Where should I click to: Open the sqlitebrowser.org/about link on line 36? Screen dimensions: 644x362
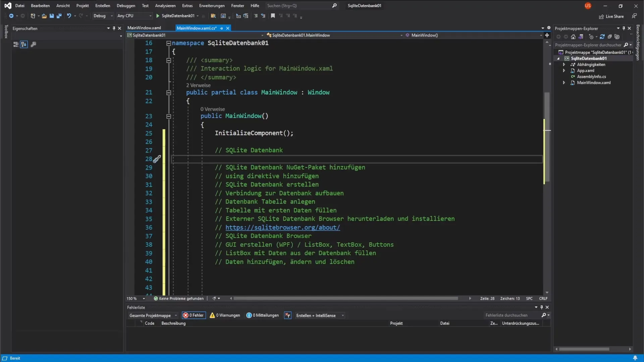282,228
